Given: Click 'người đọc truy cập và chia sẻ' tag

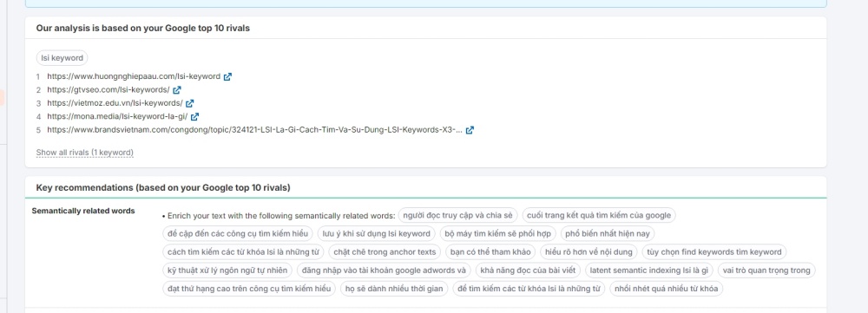Looking at the screenshot, I should [457, 215].
